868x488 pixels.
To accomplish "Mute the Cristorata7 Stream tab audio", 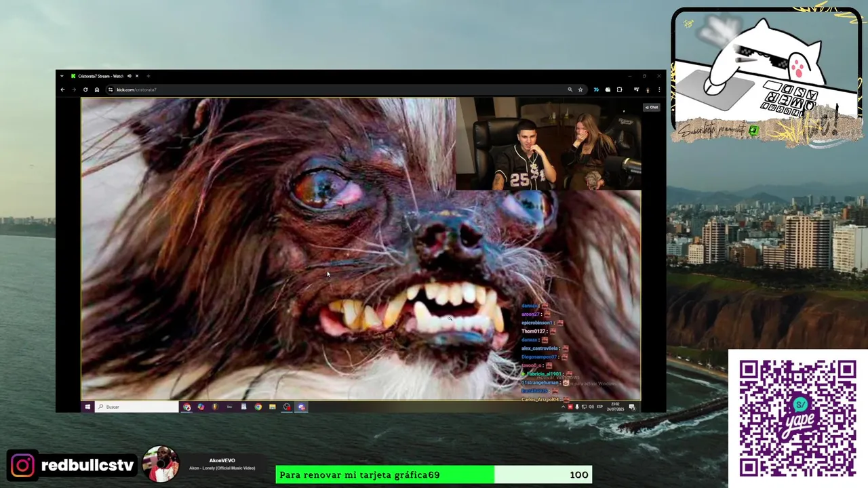I will [x=129, y=76].
